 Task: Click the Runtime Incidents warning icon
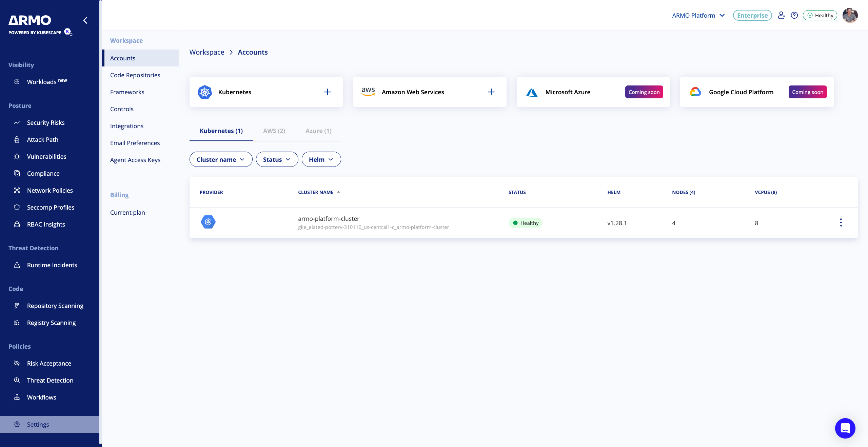tap(17, 265)
